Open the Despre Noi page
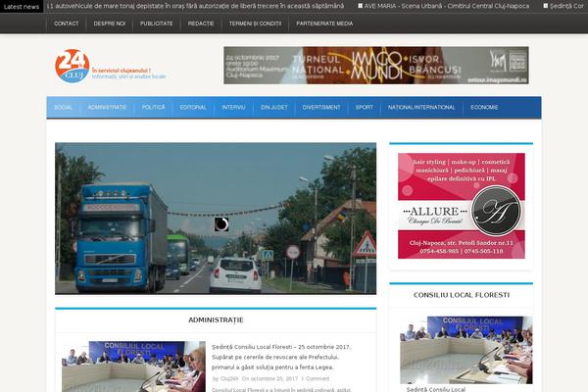Screen dimensions: 588x392 pyautogui.click(x=110, y=24)
